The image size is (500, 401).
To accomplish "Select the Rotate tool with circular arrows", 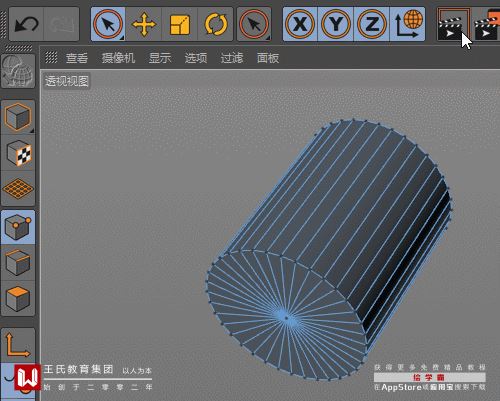I will [215, 24].
